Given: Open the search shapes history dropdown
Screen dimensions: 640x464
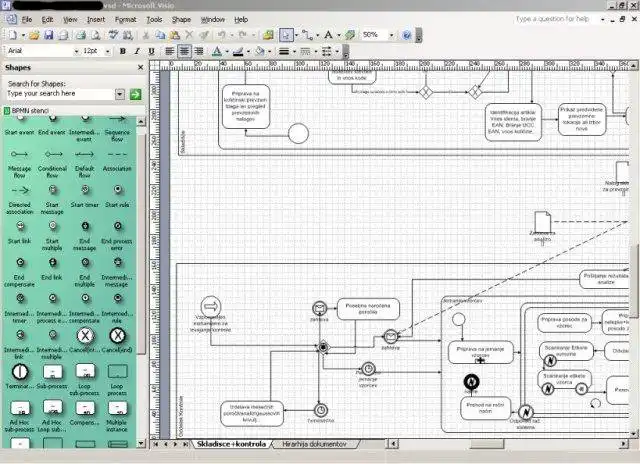Looking at the screenshot, I should pos(120,94).
